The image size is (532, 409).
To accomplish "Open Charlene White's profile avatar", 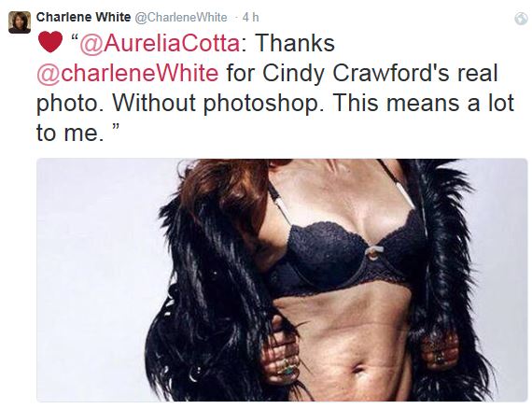I will (20, 22).
